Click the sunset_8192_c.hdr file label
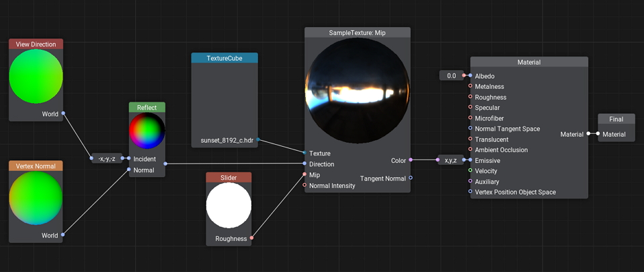Viewport: 644px width, 272px height. [x=227, y=140]
